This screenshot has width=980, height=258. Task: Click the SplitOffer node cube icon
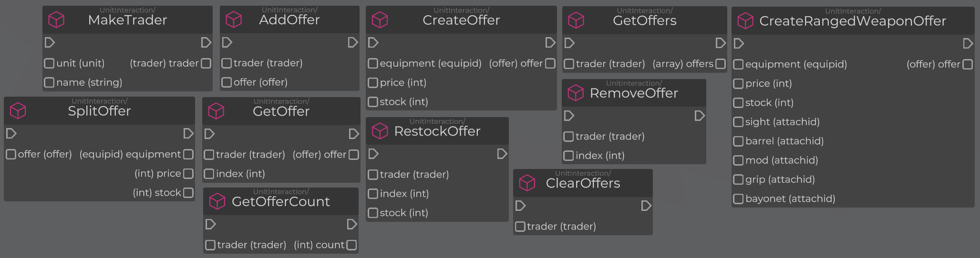(18, 111)
